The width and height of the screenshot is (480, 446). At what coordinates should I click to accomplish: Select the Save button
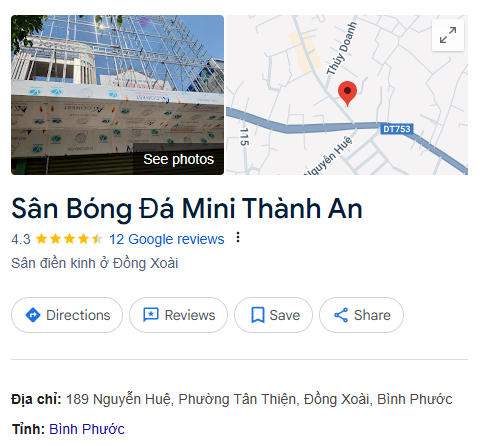click(273, 315)
